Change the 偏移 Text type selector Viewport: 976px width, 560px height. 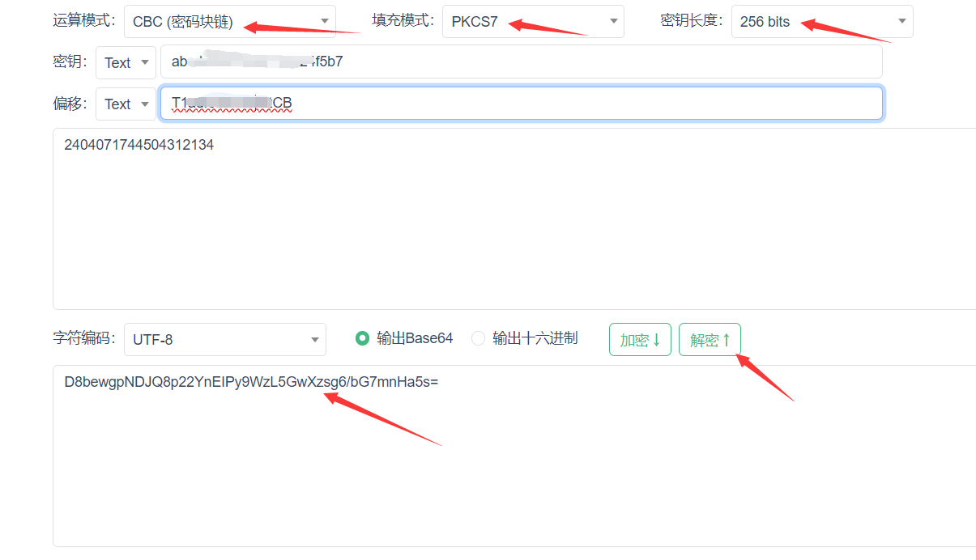(x=126, y=104)
